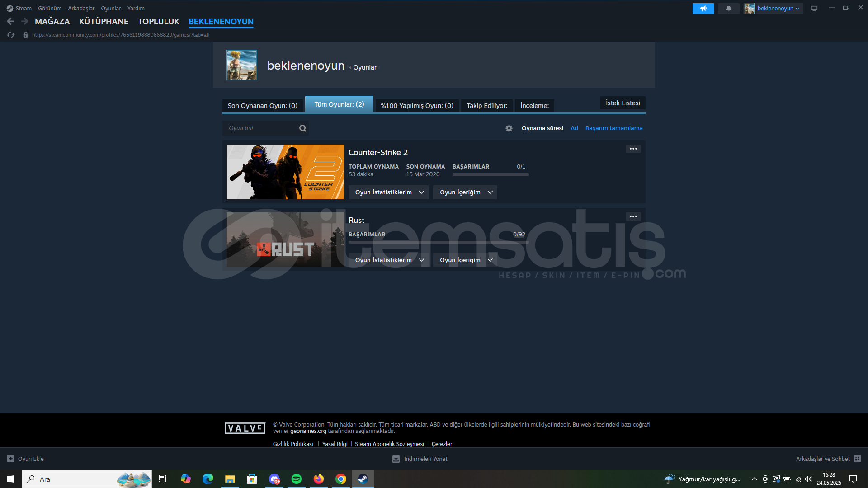Go to TOPLULUK section
Viewport: 868px width, 488px height.
click(x=159, y=21)
